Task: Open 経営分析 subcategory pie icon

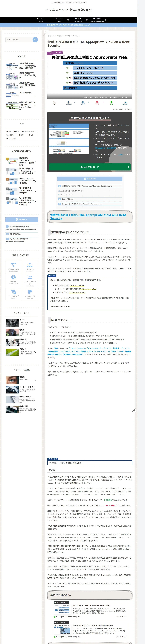Action: 13,277
